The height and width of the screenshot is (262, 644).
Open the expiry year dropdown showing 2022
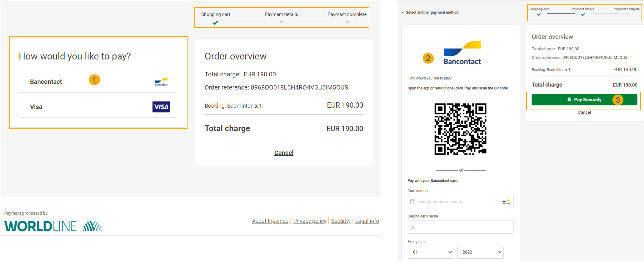click(480, 252)
